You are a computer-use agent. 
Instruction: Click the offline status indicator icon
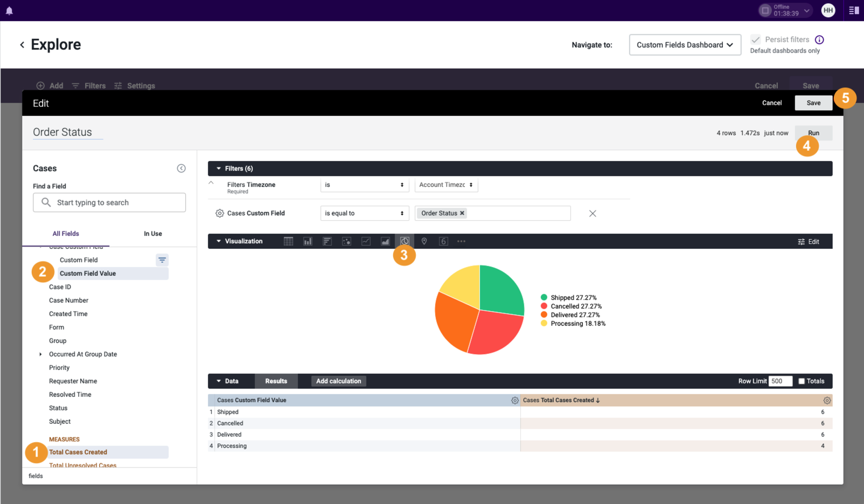765,10
